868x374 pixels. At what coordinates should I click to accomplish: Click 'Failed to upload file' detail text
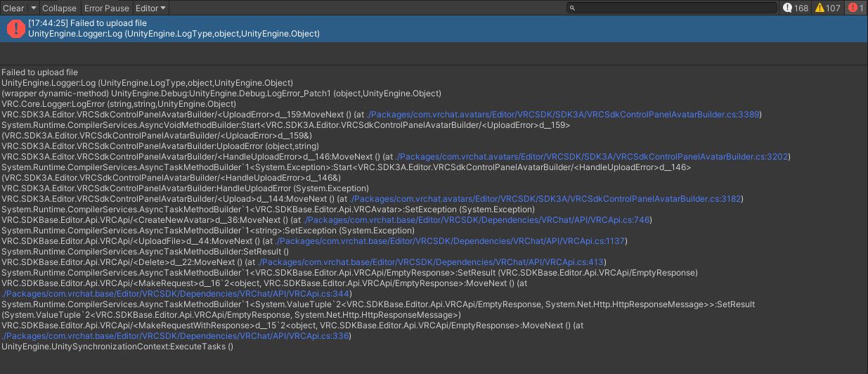point(39,72)
